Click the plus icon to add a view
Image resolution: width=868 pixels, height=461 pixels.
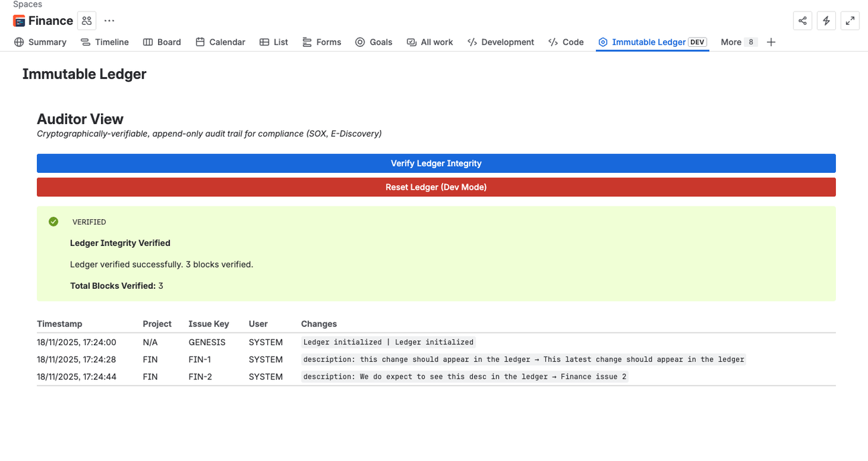pyautogui.click(x=771, y=42)
